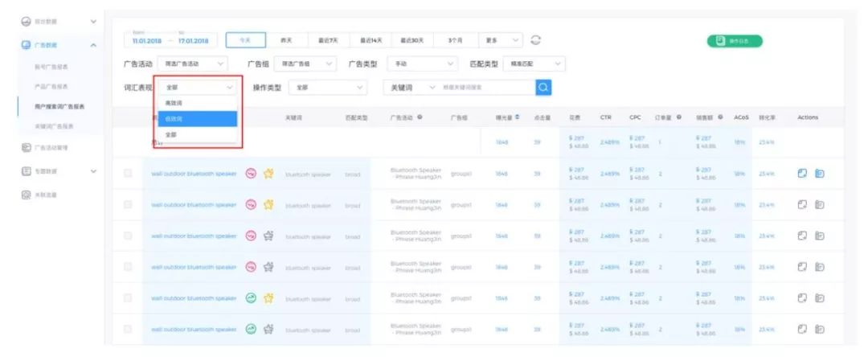The width and height of the screenshot is (868, 357).
Task: Open 关键词广告报表 in the sidebar
Action: tap(54, 126)
